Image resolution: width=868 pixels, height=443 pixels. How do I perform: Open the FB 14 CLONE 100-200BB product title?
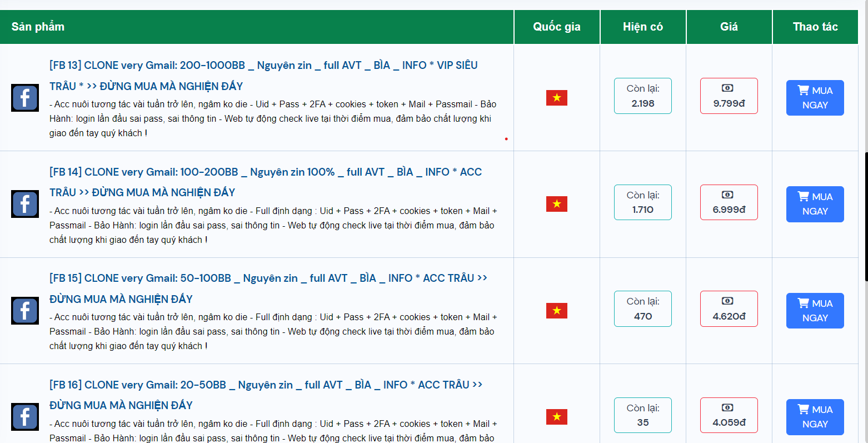coord(266,182)
